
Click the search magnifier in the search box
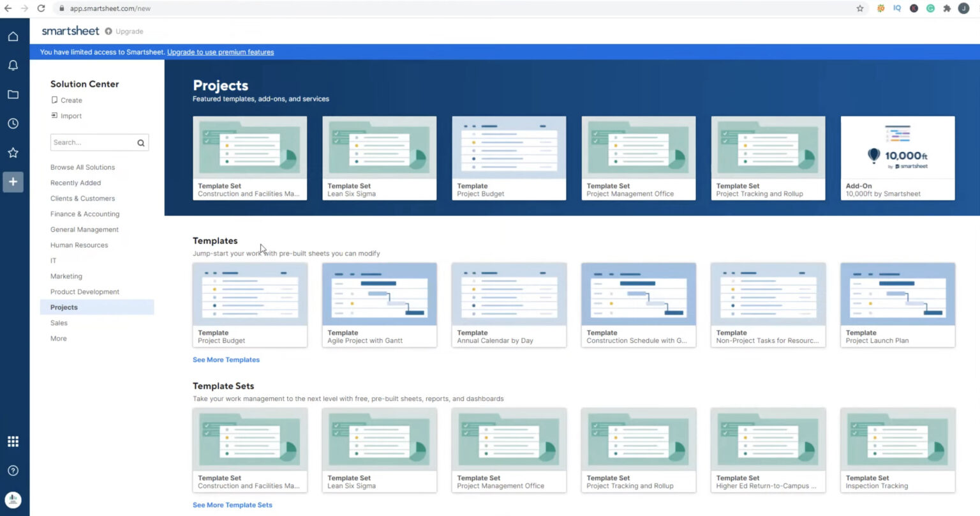coord(140,142)
